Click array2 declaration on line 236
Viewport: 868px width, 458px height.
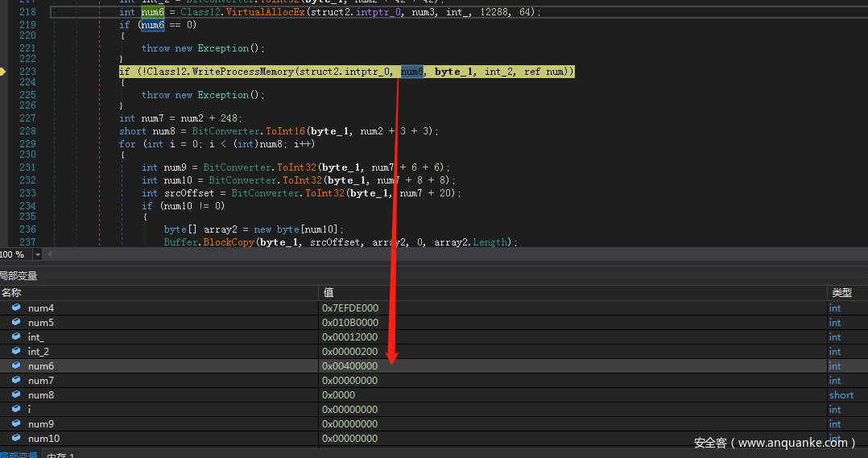[x=221, y=229]
